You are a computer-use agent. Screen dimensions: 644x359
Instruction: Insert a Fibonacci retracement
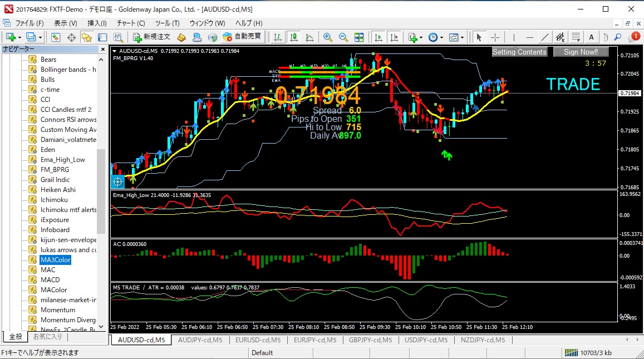click(576, 37)
